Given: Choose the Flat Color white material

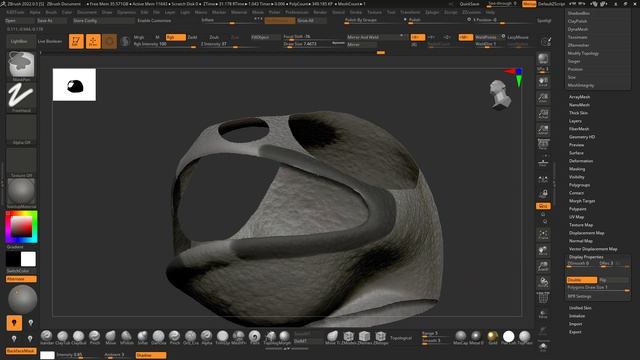Looking at the screenshot, I should pyautogui.click(x=509, y=337).
